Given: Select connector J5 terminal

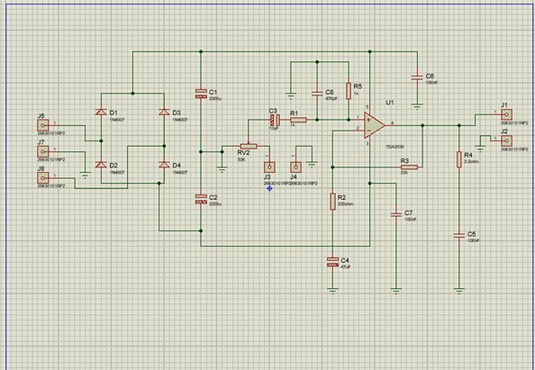Looking at the screenshot, I should tap(43, 125).
